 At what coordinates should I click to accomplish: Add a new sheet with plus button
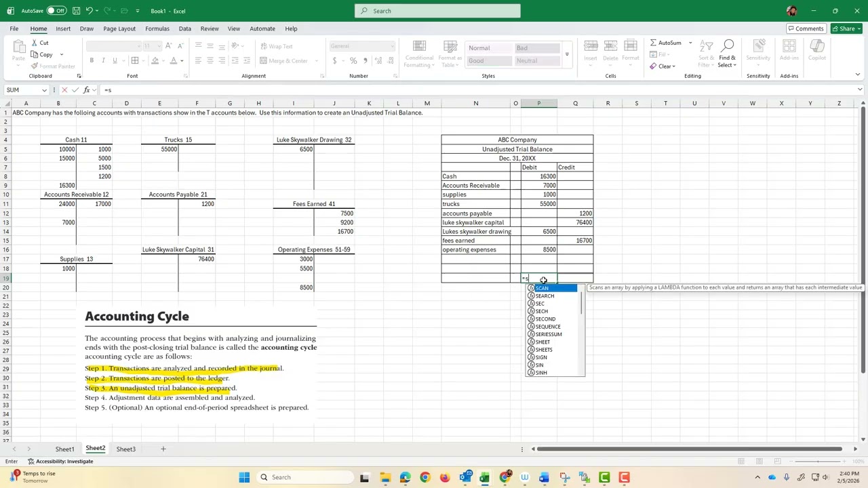pyautogui.click(x=163, y=449)
